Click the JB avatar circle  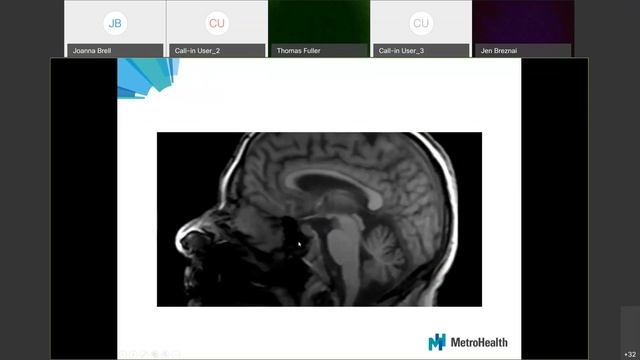pos(115,23)
